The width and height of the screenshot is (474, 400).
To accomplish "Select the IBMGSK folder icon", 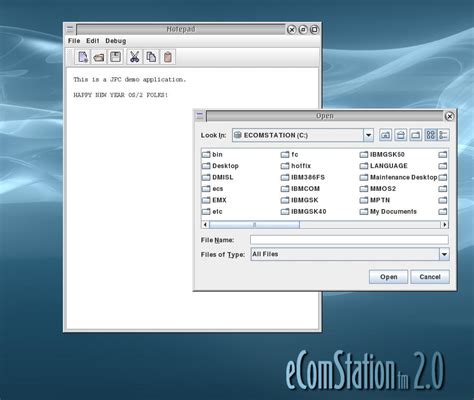I will pyautogui.click(x=285, y=200).
